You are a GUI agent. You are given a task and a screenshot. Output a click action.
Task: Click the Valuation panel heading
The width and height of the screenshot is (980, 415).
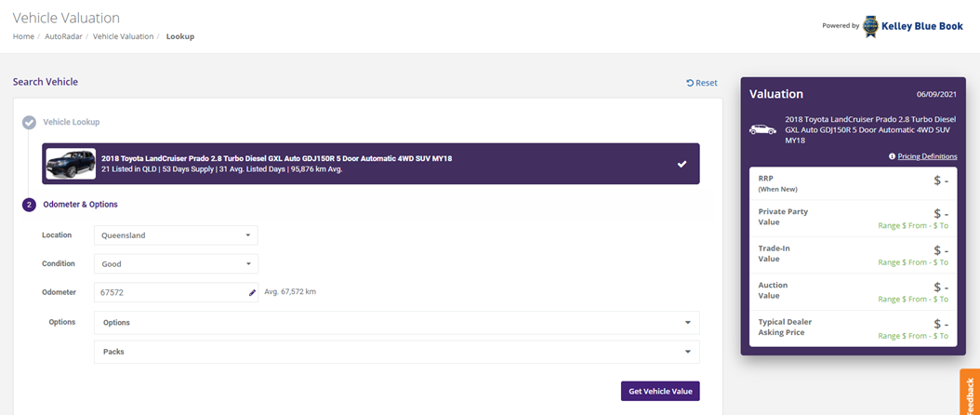(776, 95)
